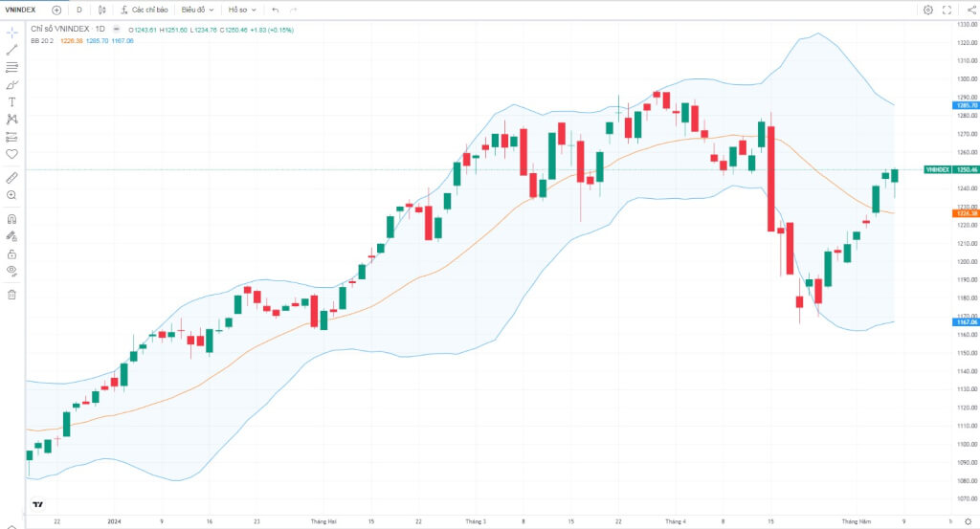Screen dimensions: 980x529
Task: Click the Tháng Hai date label
Action: (323, 521)
